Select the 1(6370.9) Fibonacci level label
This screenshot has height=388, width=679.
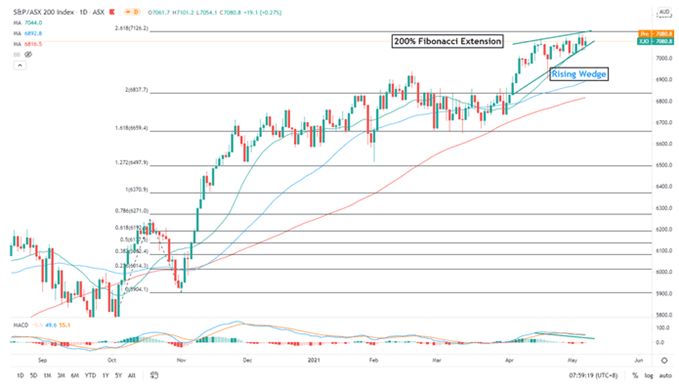point(136,190)
